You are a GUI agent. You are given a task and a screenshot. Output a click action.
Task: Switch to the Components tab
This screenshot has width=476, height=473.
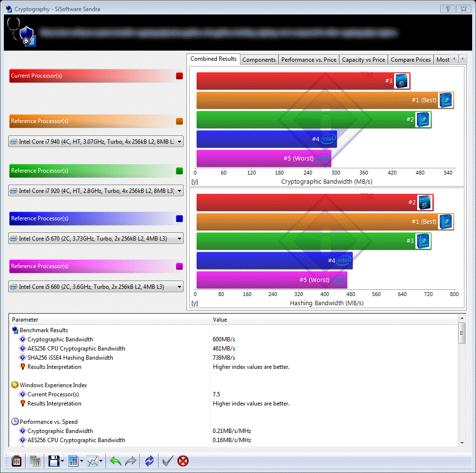[259, 59]
